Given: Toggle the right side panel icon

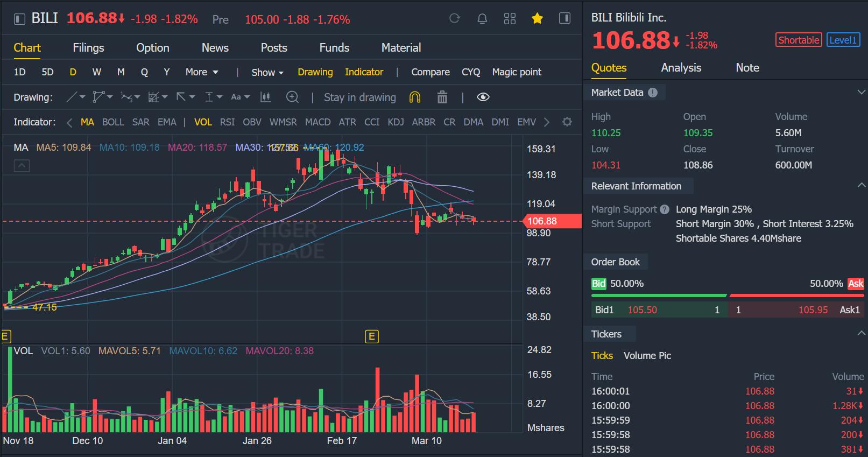Looking at the screenshot, I should point(564,18).
